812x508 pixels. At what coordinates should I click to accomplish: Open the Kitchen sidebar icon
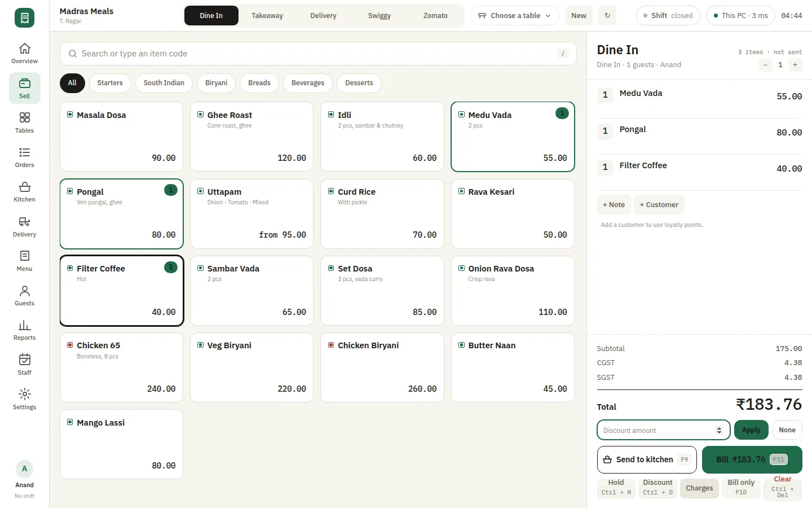(x=24, y=191)
